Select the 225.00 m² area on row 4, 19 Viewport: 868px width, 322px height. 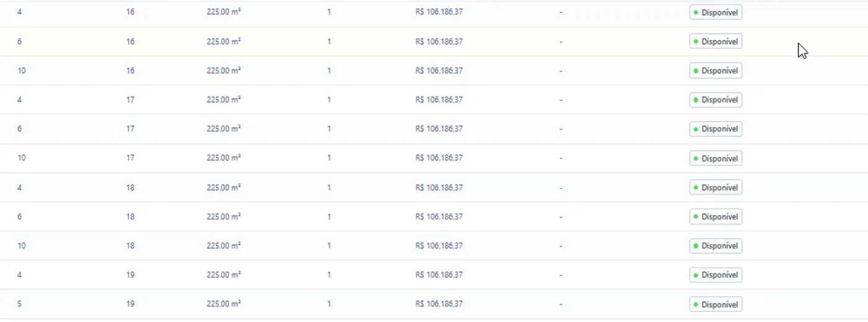(x=224, y=275)
